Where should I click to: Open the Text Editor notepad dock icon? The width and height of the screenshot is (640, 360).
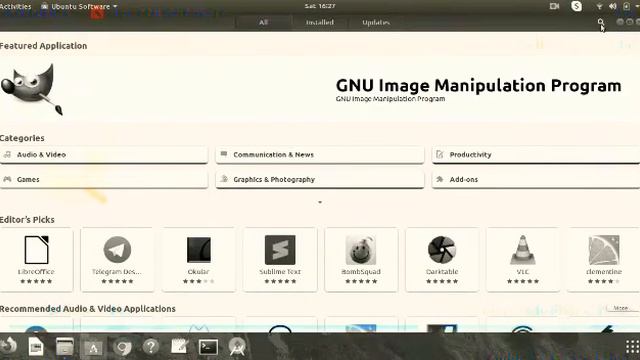click(x=179, y=347)
